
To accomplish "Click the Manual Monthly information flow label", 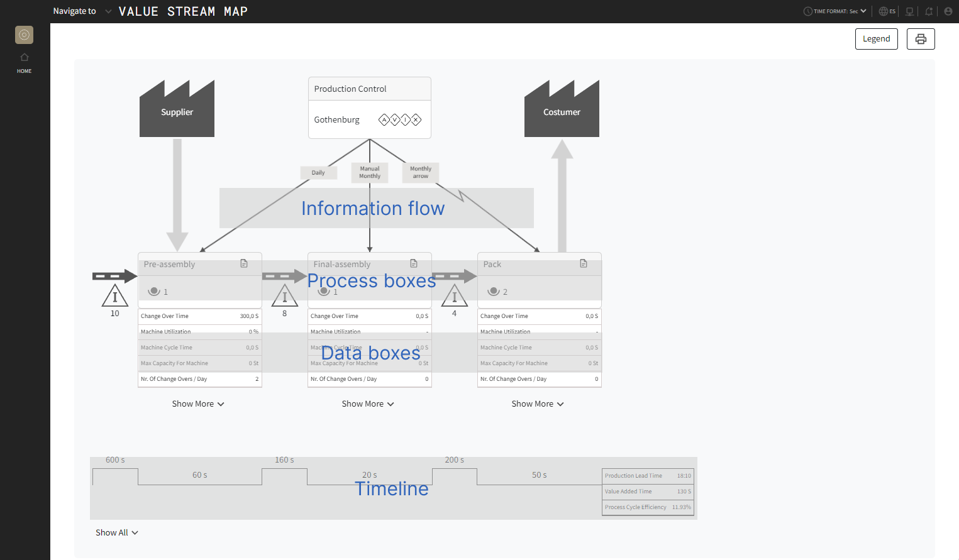I will [x=370, y=173].
